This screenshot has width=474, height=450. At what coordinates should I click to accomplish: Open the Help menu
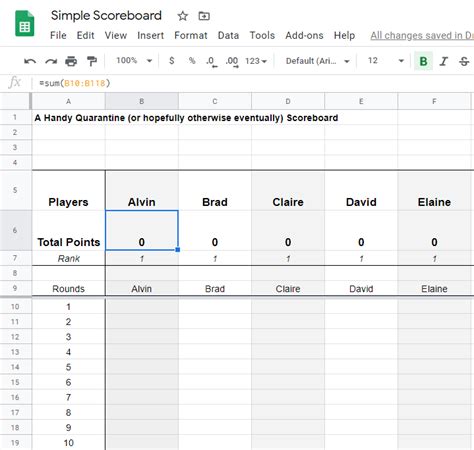(x=344, y=35)
